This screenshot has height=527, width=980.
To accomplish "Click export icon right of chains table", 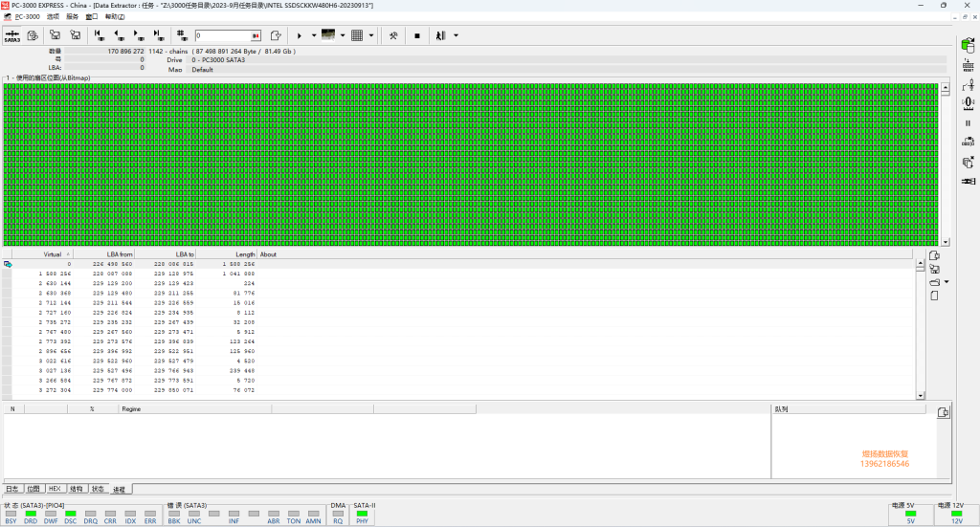I will click(934, 255).
